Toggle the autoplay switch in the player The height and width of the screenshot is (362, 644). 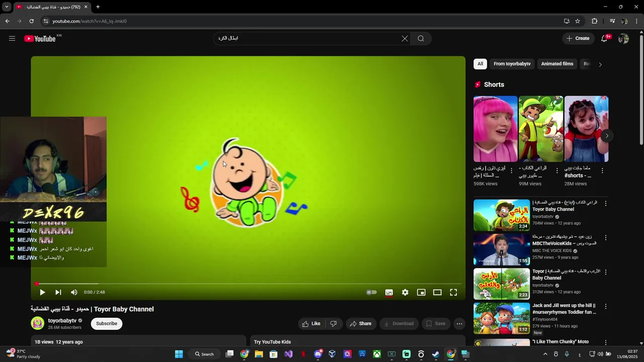pyautogui.click(x=371, y=292)
